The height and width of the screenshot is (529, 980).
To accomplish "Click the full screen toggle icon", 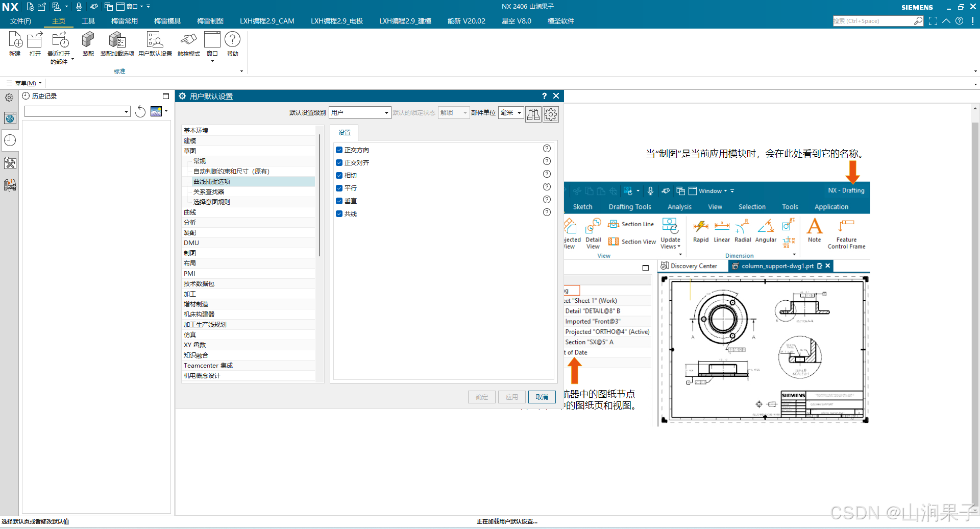I will 933,21.
